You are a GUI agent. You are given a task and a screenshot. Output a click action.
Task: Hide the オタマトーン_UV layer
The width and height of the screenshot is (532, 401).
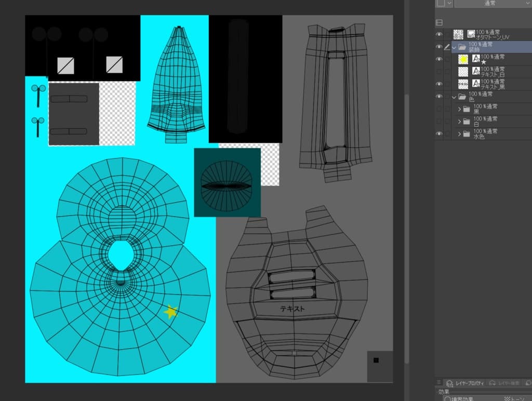click(x=439, y=34)
